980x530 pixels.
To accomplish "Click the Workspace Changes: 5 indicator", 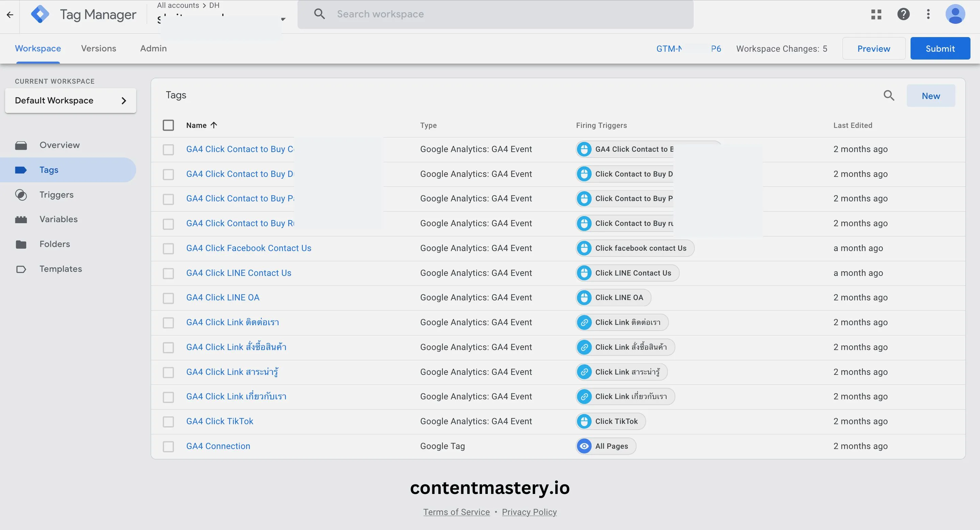I will pos(782,49).
